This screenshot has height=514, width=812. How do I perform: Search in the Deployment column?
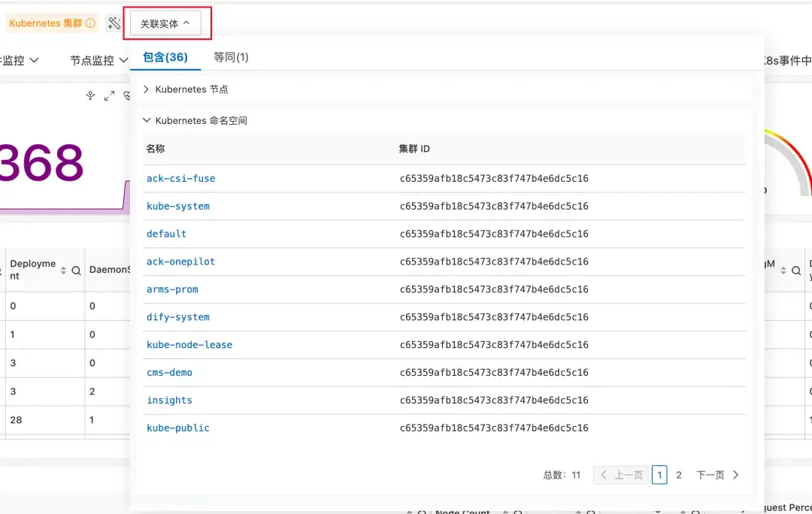click(76, 271)
